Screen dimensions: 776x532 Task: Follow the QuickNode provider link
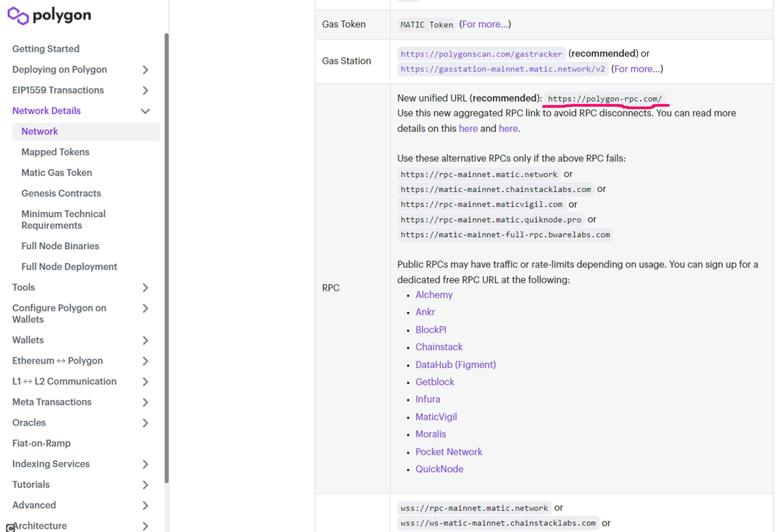coord(439,469)
